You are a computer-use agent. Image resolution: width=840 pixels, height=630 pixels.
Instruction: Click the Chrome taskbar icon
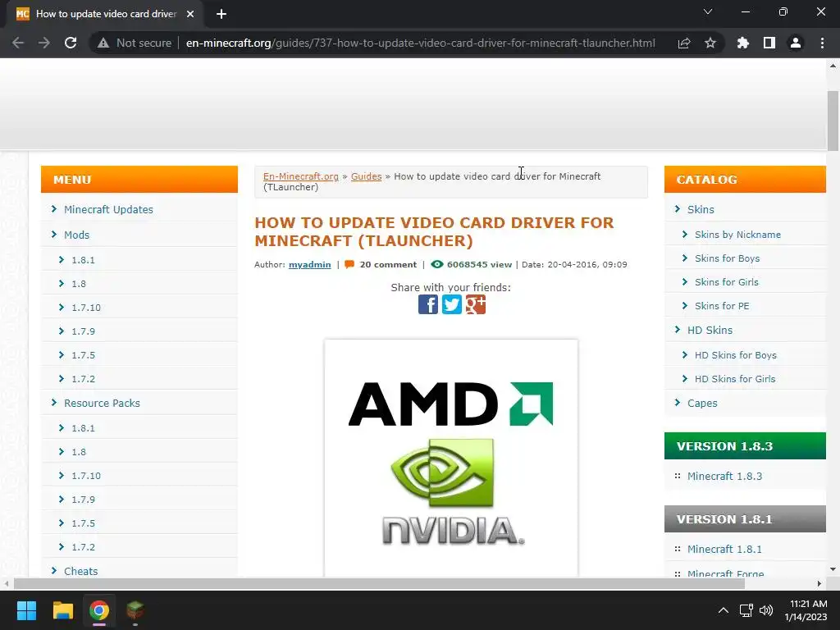[99, 610]
